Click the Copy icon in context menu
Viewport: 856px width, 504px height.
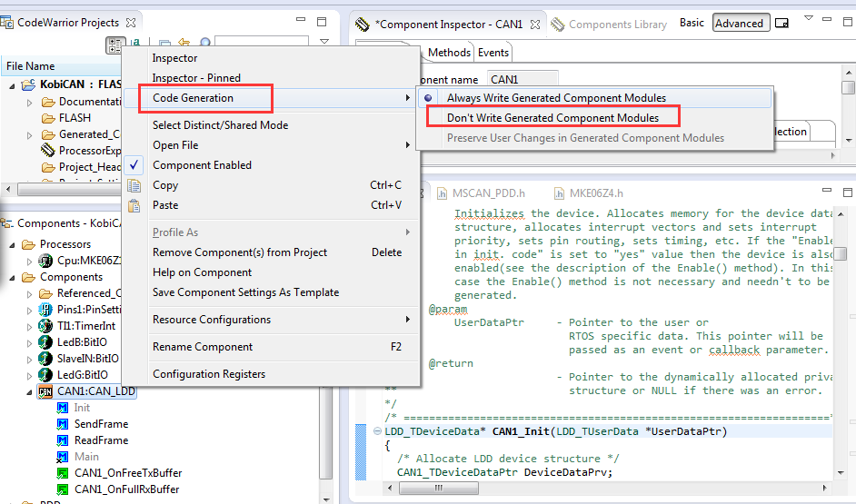coord(134,185)
